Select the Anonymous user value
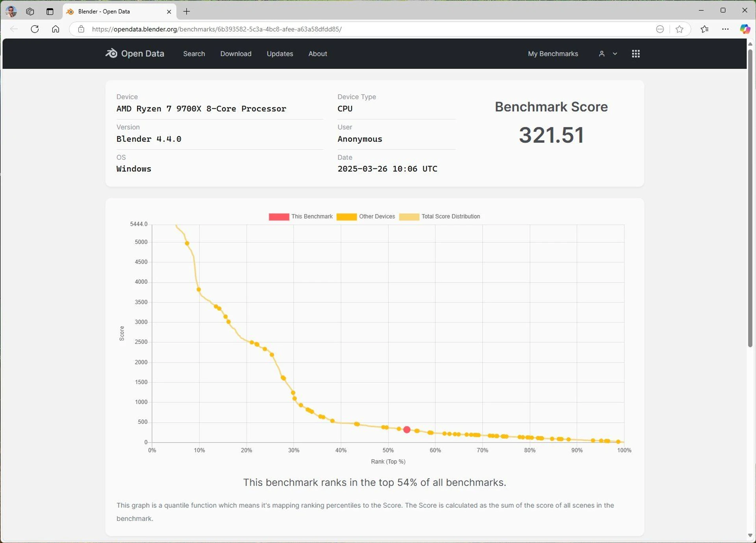The width and height of the screenshot is (756, 543). [359, 139]
